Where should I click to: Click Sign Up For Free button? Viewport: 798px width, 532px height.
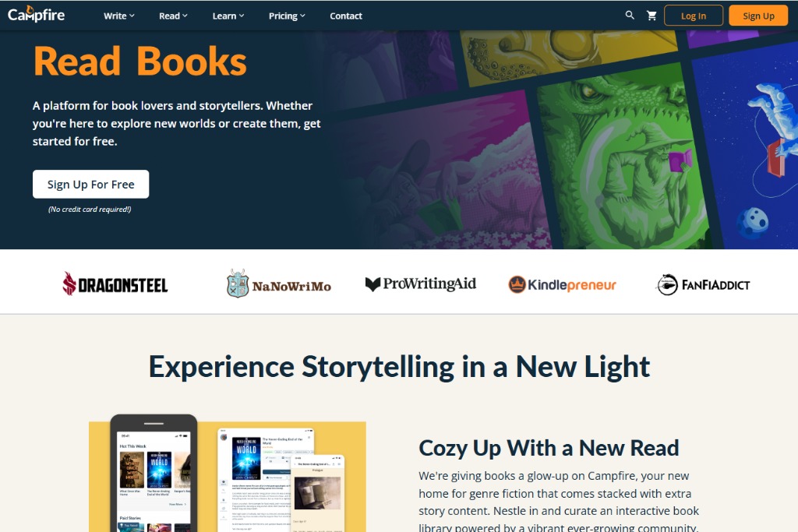pos(90,184)
